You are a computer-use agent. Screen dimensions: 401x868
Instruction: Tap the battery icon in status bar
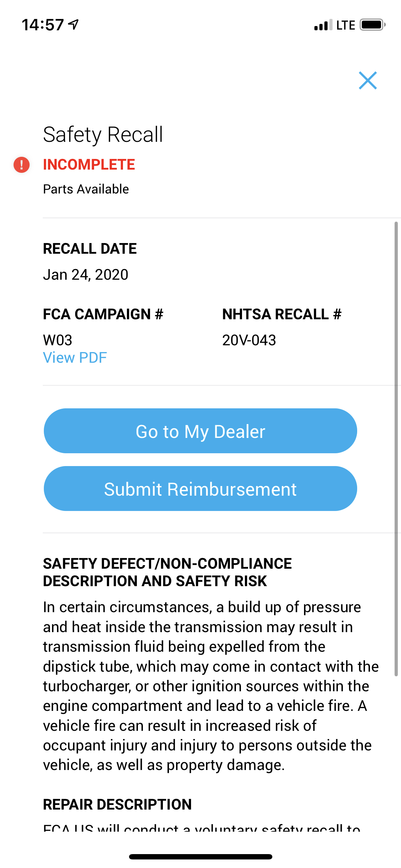[372, 25]
